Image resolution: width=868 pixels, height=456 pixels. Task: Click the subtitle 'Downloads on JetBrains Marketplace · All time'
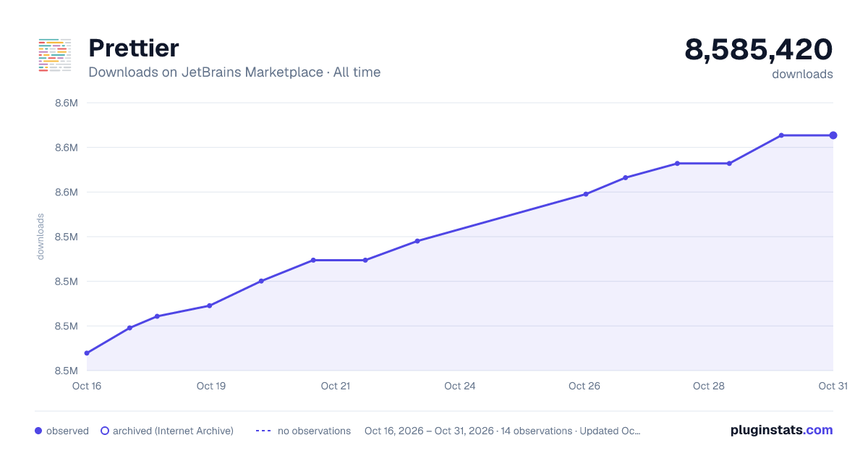click(234, 72)
